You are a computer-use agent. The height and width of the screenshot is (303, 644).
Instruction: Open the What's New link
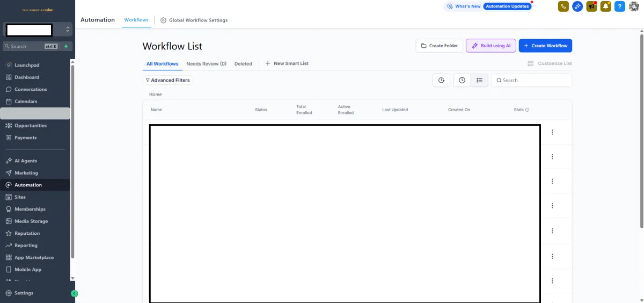pyautogui.click(x=464, y=6)
